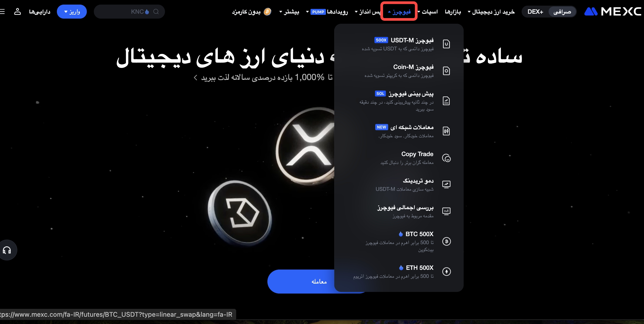Click the BTC 500X bitcoin icon
Image resolution: width=644 pixels, height=324 pixels.
(x=446, y=241)
